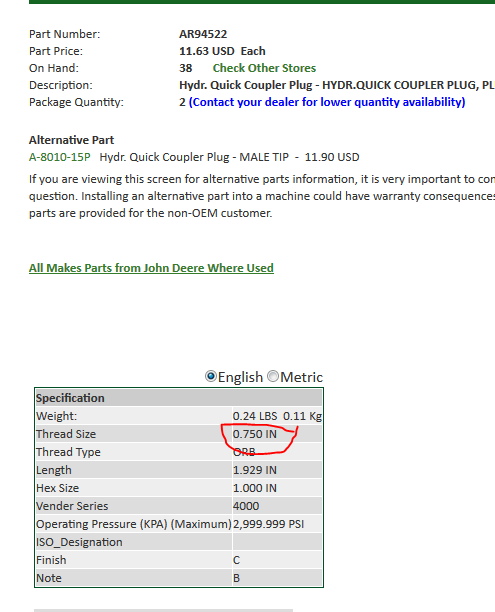
Task: Select the English units radio button
Action: [x=211, y=376]
